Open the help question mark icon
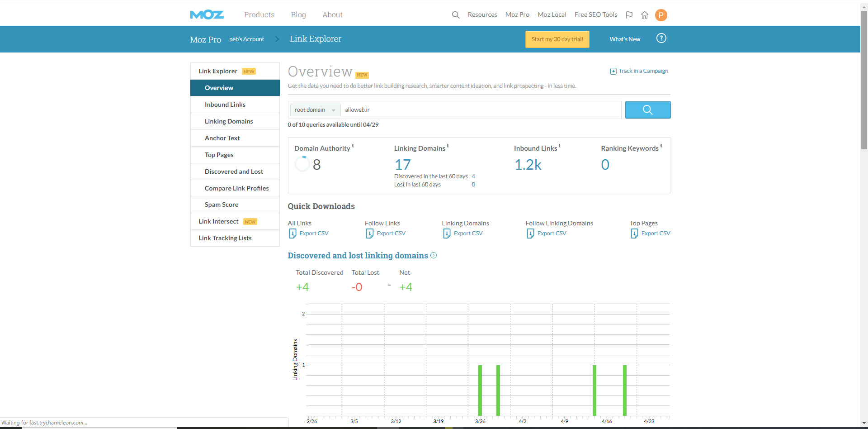The height and width of the screenshot is (429, 868). coord(661,38)
